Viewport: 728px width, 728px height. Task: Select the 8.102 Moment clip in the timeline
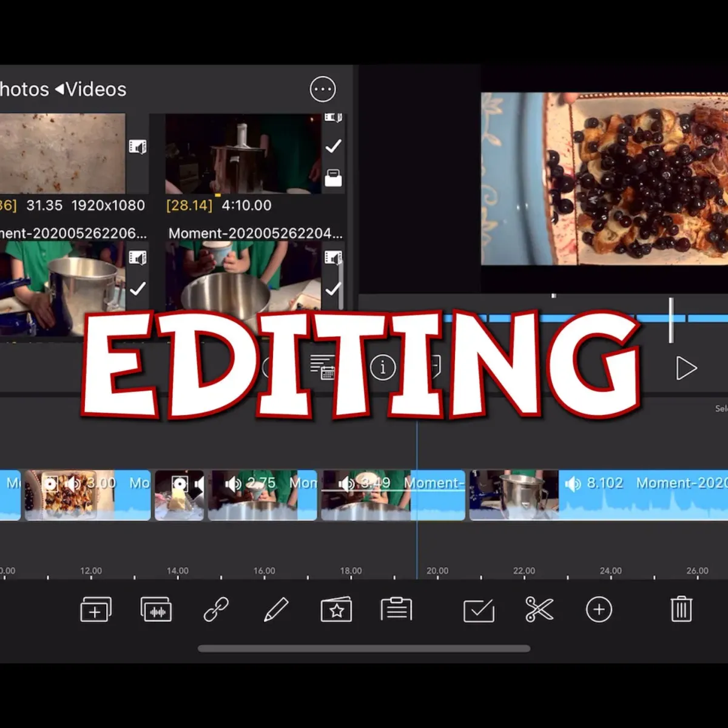click(x=599, y=495)
